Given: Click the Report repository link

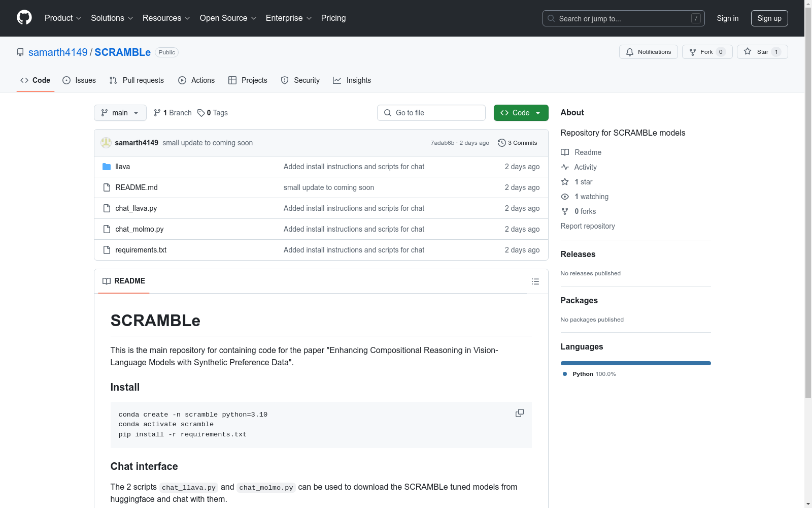Looking at the screenshot, I should tap(588, 226).
